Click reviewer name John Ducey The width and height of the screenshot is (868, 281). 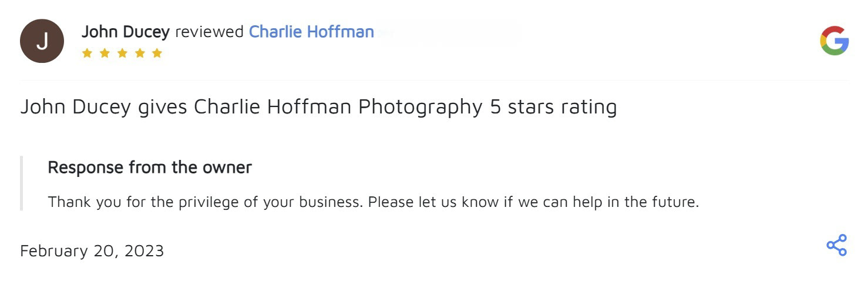[x=125, y=32]
